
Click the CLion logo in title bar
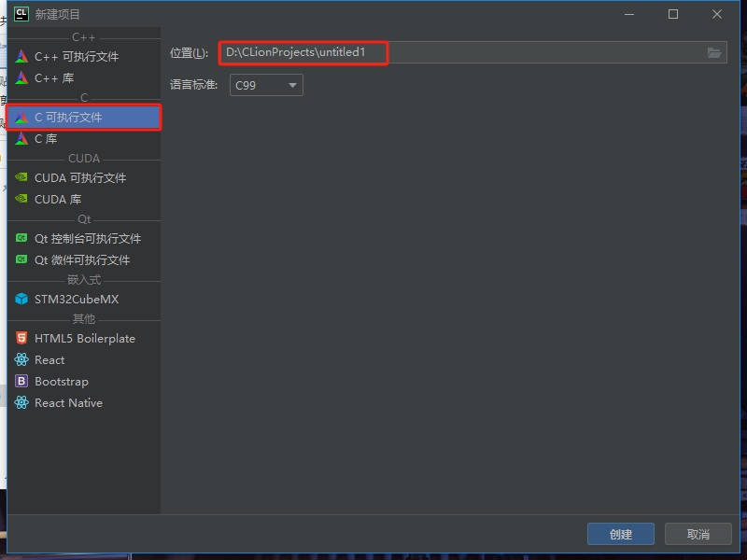click(21, 14)
